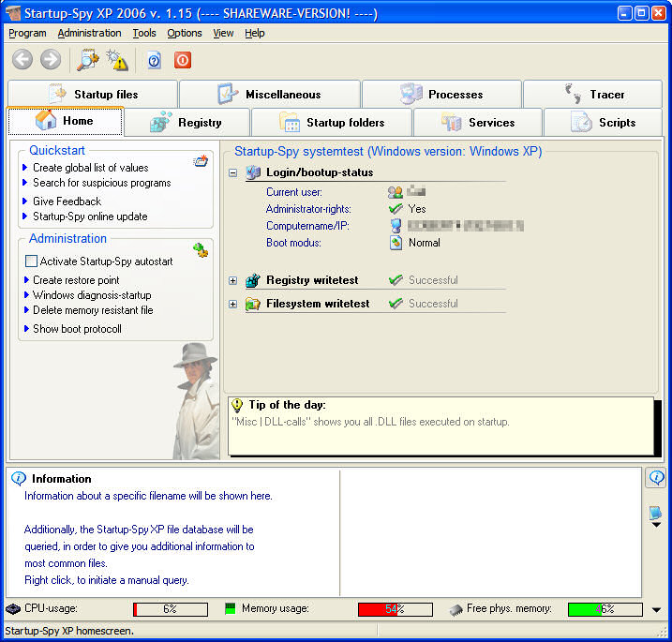
Task: Click the detective figure image
Action: coord(196,401)
